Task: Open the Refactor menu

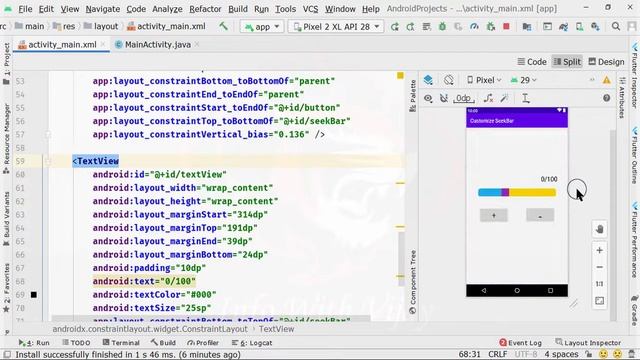Action: point(205,9)
